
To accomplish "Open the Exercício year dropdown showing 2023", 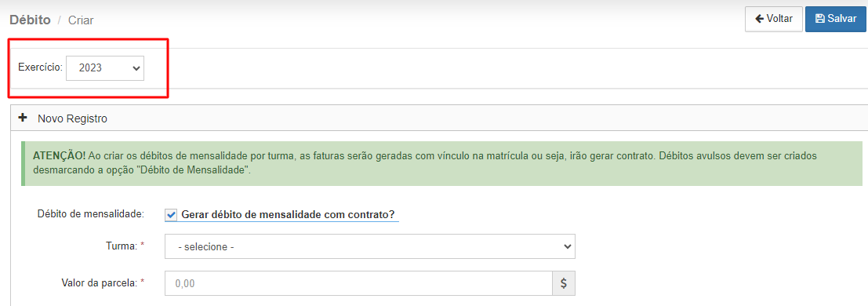I will [x=105, y=68].
